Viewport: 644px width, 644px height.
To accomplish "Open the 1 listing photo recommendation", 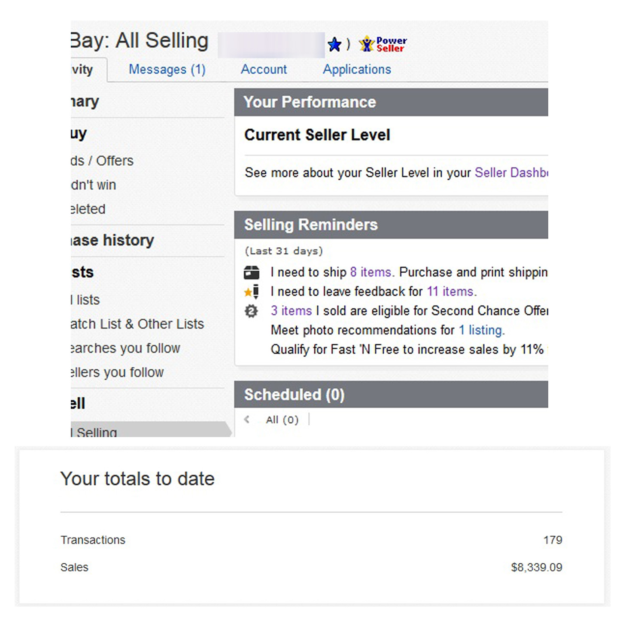I will pyautogui.click(x=480, y=330).
